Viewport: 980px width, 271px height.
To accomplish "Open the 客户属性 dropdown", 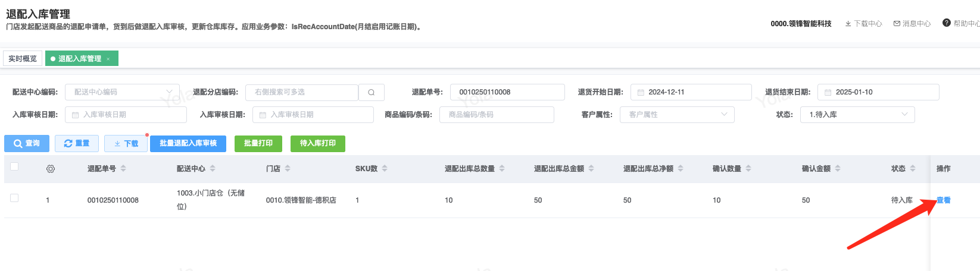I will 677,115.
